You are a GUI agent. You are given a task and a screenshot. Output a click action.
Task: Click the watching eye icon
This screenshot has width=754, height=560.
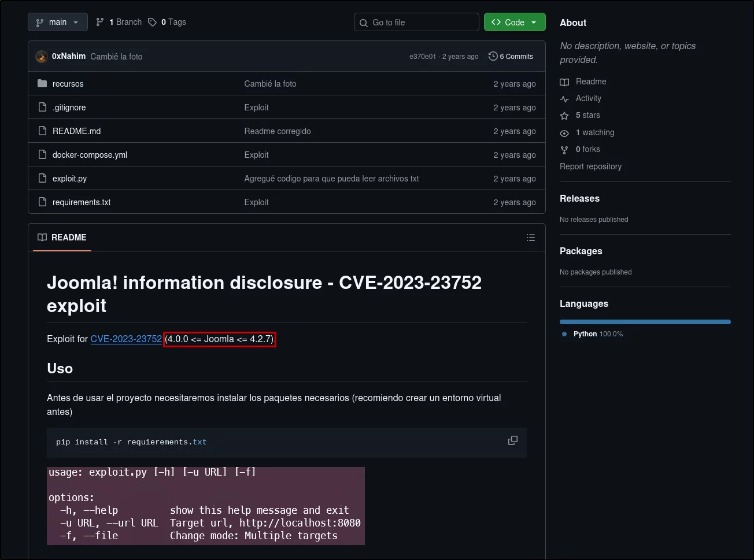[564, 133]
